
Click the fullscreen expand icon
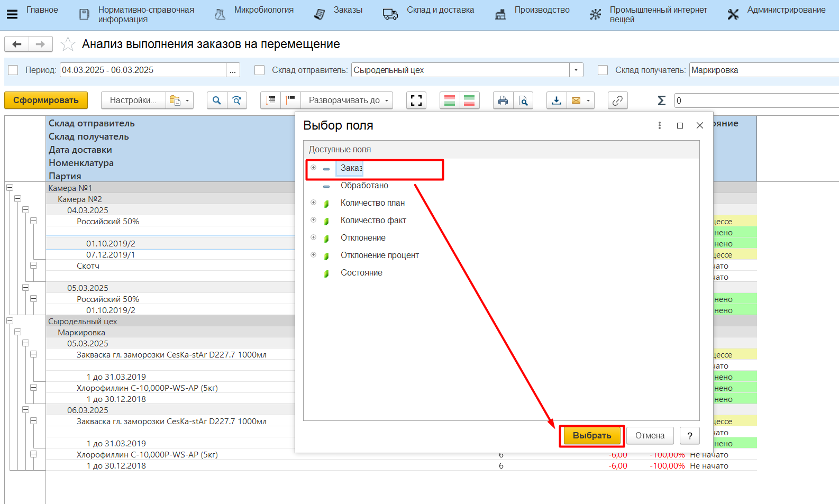[x=416, y=100]
